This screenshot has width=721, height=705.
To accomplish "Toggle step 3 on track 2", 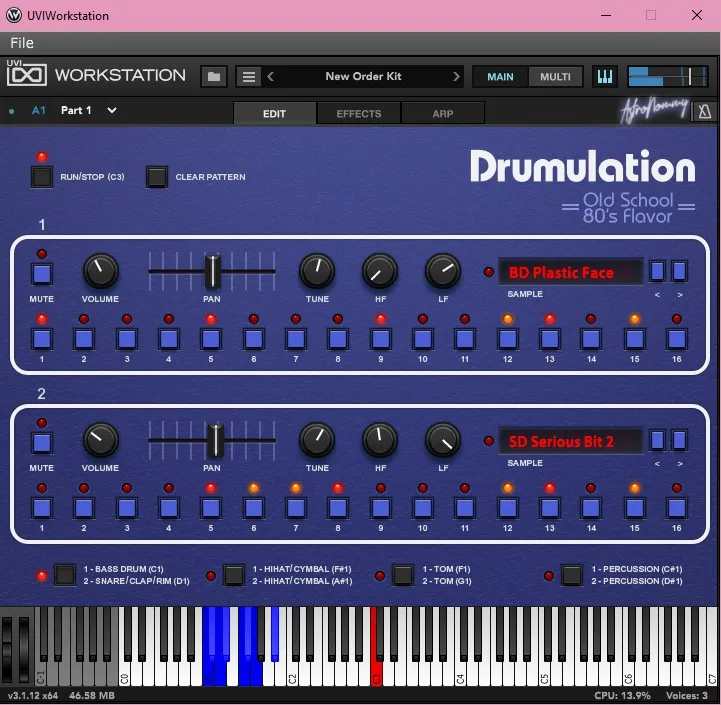I will tap(127, 508).
